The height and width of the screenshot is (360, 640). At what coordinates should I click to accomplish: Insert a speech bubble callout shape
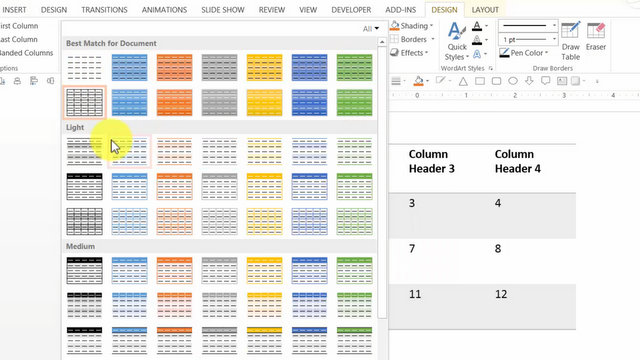click(x=545, y=81)
